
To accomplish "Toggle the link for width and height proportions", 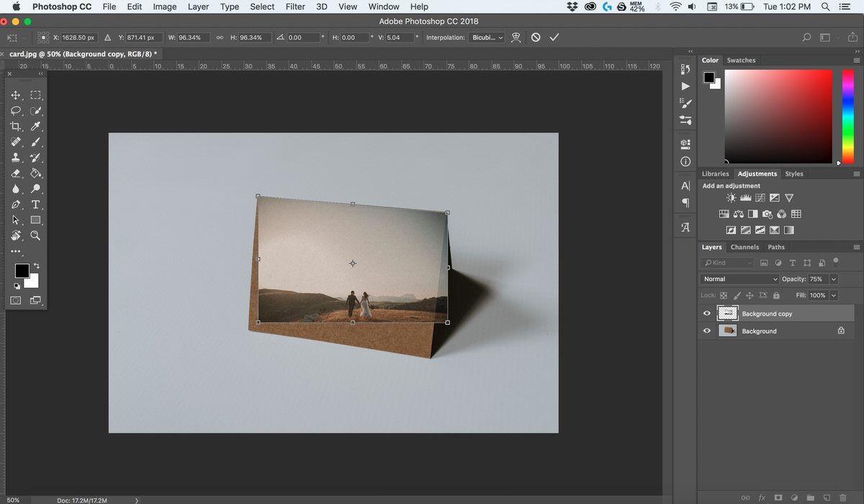I will [x=220, y=37].
